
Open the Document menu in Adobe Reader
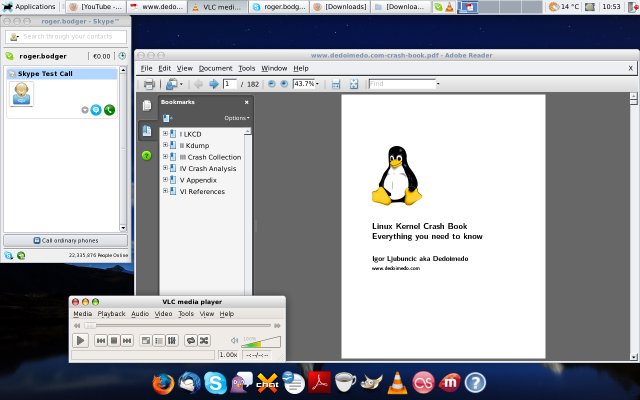coord(215,68)
